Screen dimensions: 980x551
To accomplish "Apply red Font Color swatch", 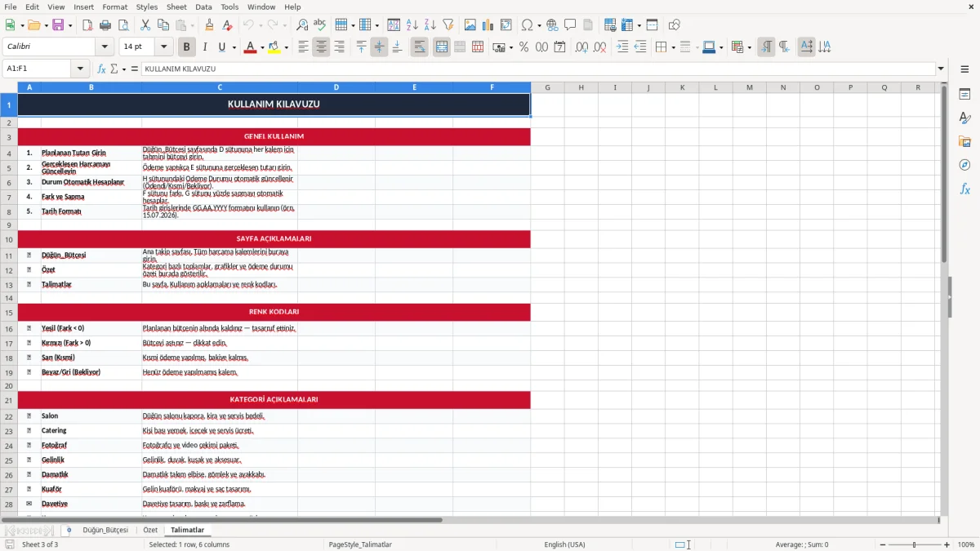I will pos(250,47).
